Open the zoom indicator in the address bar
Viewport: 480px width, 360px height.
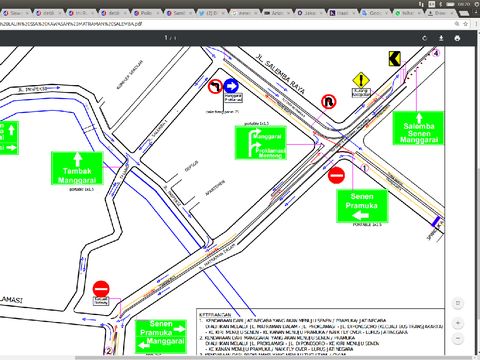(457, 24)
